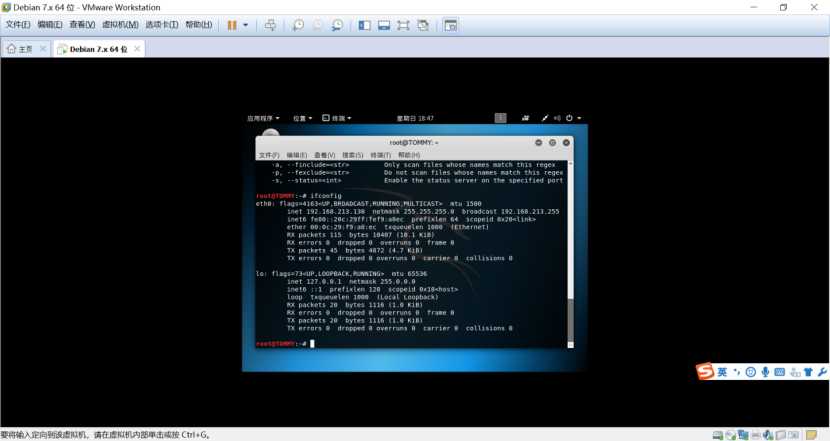Open terminal 编辑(E) menu
This screenshot has height=441, width=830.
pos(296,155)
